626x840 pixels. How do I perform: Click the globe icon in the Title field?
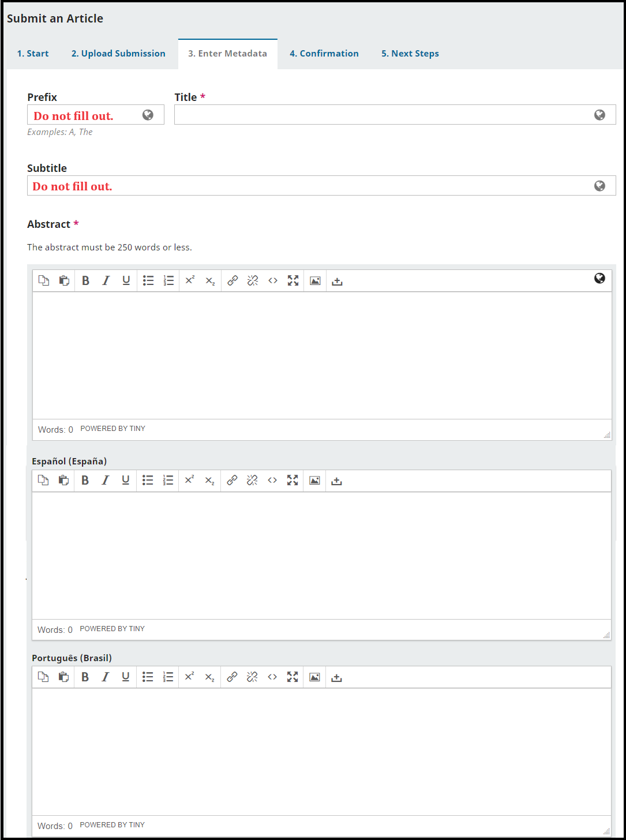coord(600,115)
